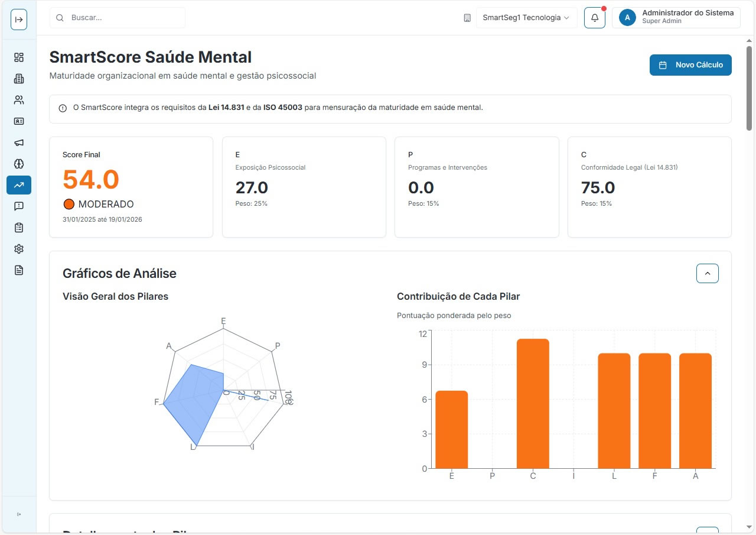The image size is (756, 535).
Task: Open the dashboard grid icon in sidebar
Action: pyautogui.click(x=18, y=57)
